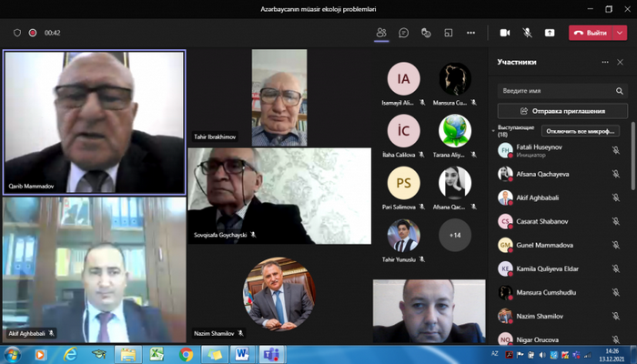Click the search magnifier in participants panel
The width and height of the screenshot is (637, 364).
click(620, 91)
